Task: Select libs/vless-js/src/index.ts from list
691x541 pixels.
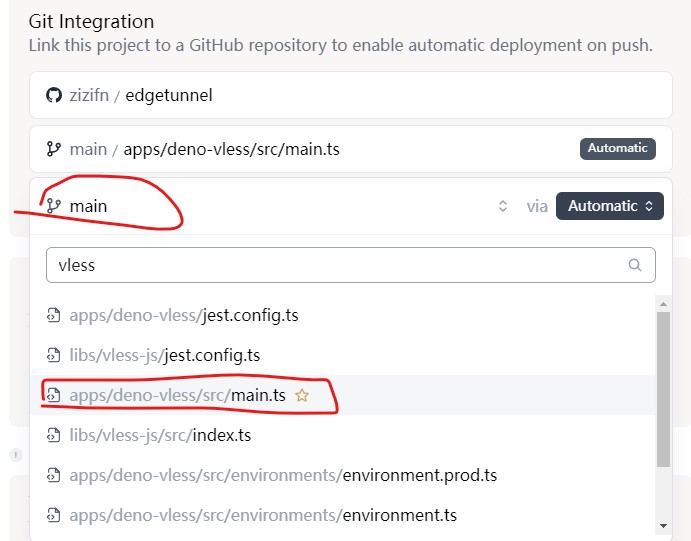Action: 160,435
